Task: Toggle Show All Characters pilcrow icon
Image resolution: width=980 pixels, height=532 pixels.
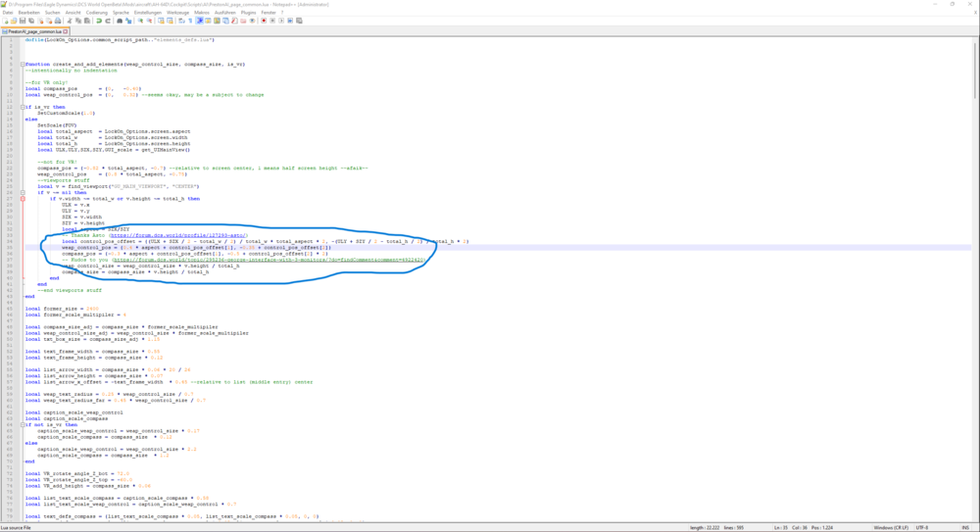Action: click(x=191, y=21)
